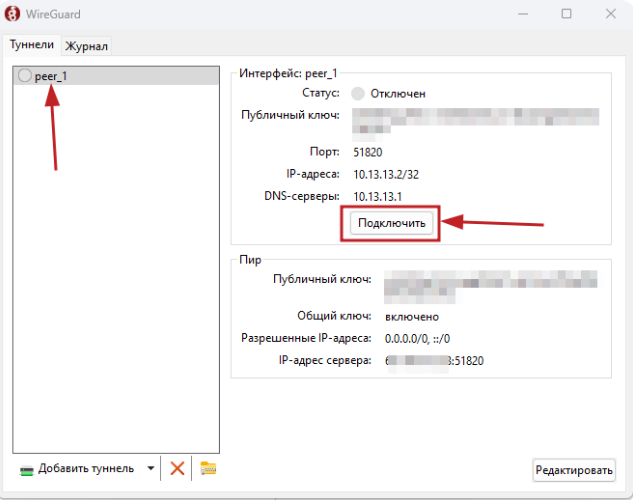Click the DNS server value 10.13.13.1
Viewport: 633px width, 500px height.
(377, 197)
